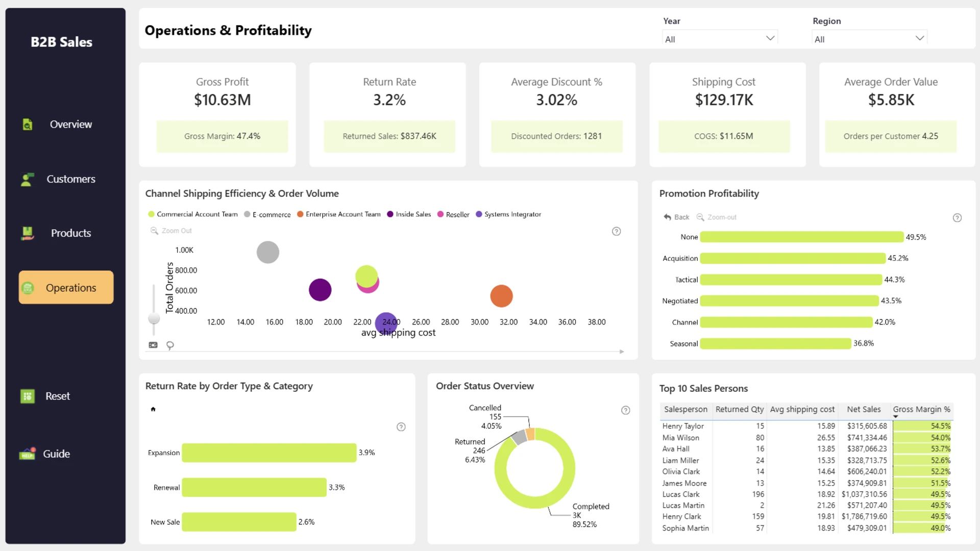The width and height of the screenshot is (980, 551).
Task: Click the Average Discount 3.02% value
Action: [x=557, y=100]
